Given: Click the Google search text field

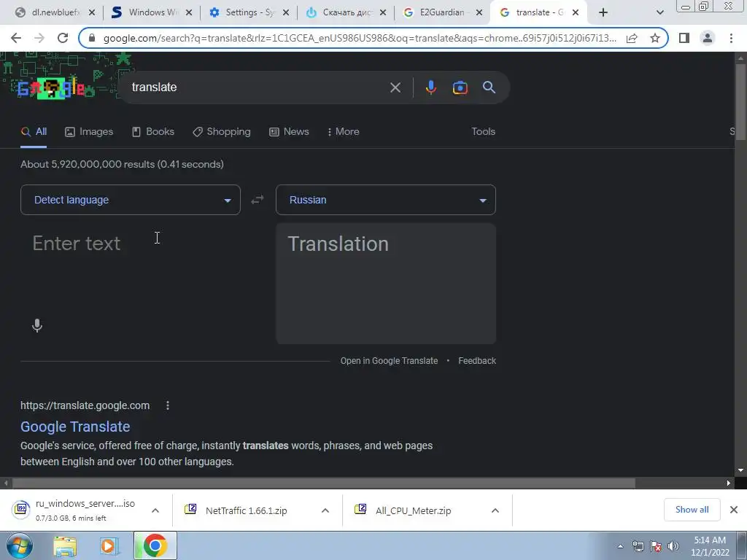Looking at the screenshot, I should [x=258, y=87].
